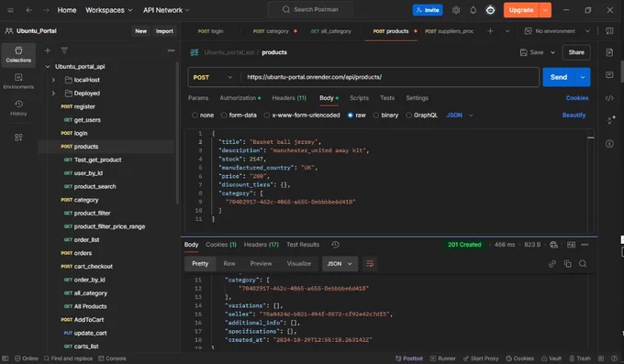Click the filter collections icon
Viewport: 624px width, 364px height.
coord(64,50)
